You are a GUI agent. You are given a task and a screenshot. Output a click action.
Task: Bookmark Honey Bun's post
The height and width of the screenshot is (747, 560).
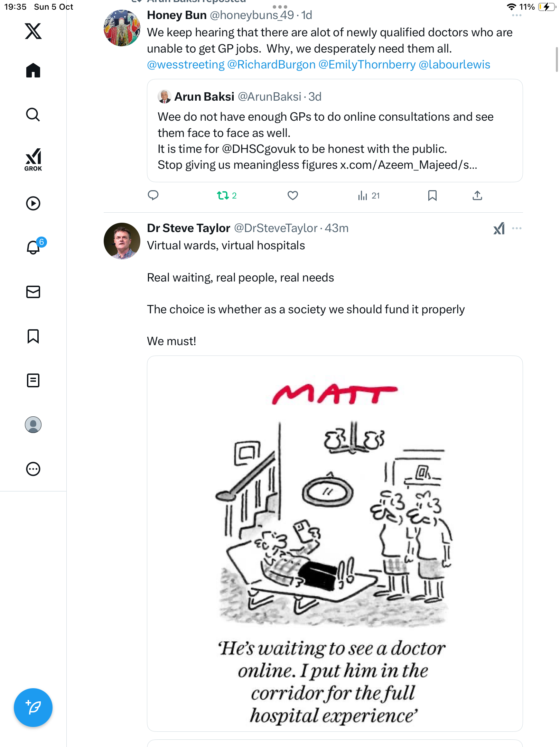432,196
